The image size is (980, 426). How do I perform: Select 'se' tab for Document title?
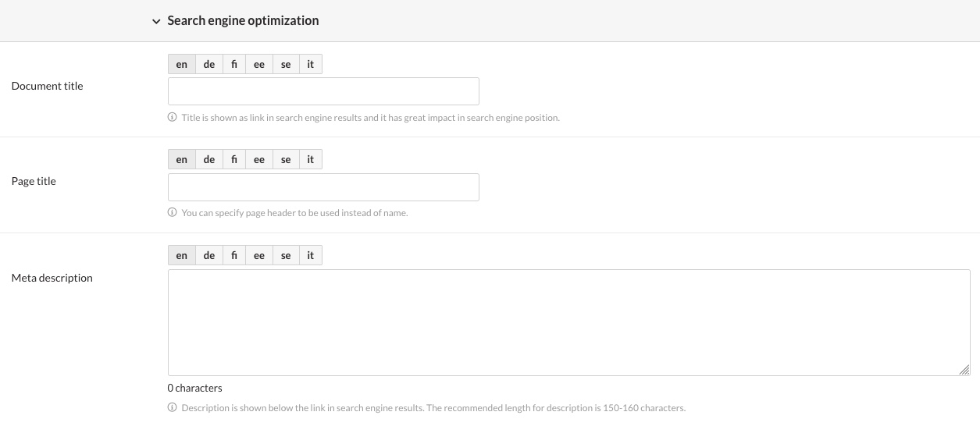[286, 65]
